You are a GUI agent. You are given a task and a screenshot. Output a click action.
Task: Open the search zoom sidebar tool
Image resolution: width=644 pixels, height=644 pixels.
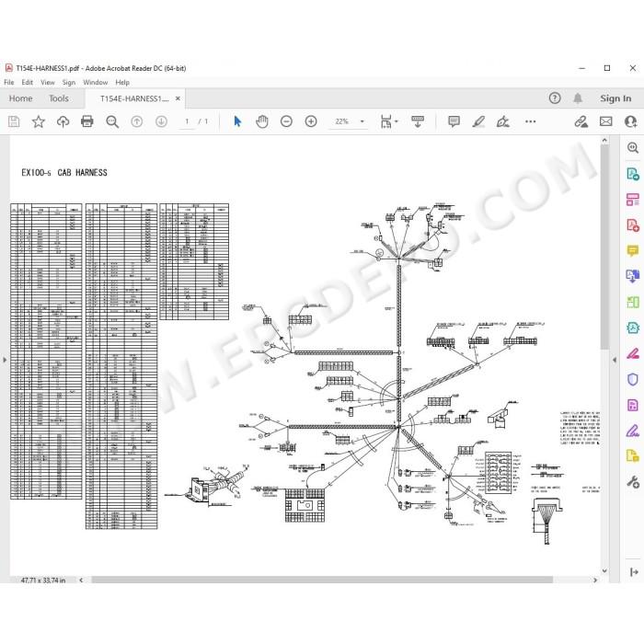633,148
